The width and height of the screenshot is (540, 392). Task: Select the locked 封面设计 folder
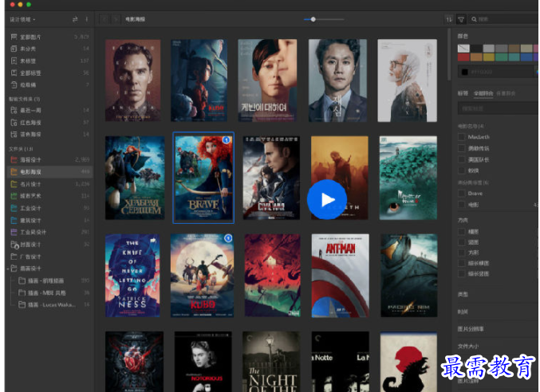[x=49, y=245]
